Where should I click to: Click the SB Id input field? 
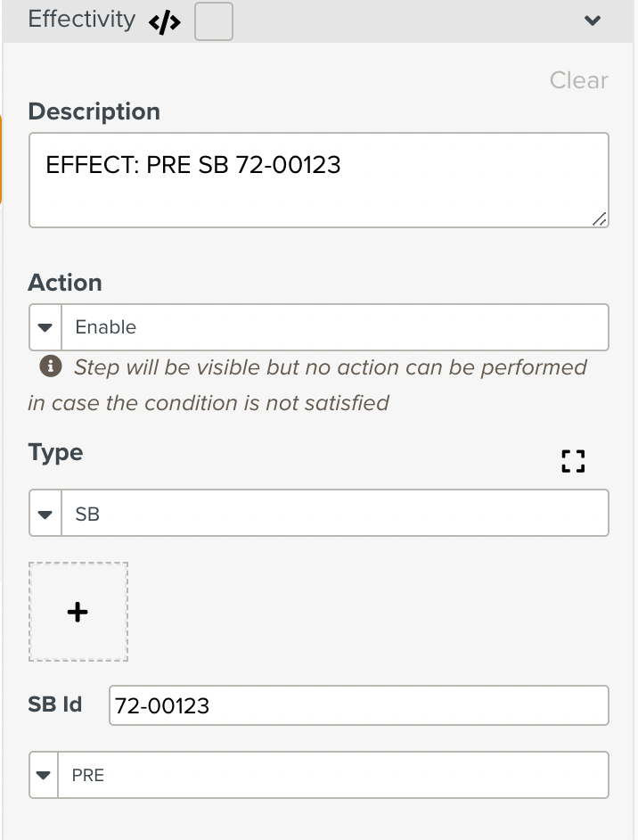pyautogui.click(x=358, y=705)
